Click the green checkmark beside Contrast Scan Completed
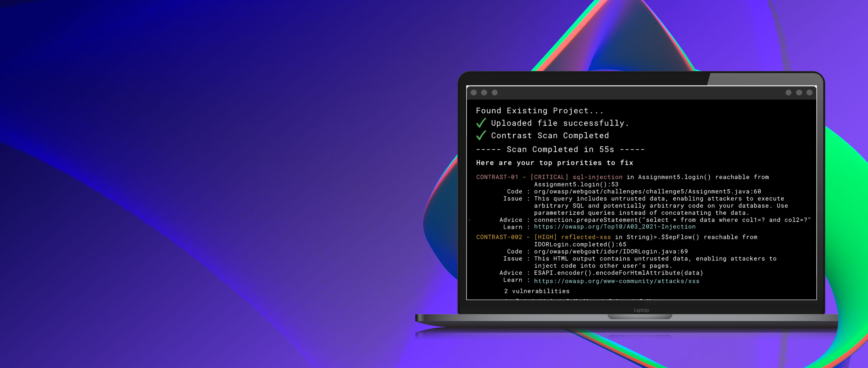Image resolution: width=868 pixels, height=368 pixels. [481, 135]
